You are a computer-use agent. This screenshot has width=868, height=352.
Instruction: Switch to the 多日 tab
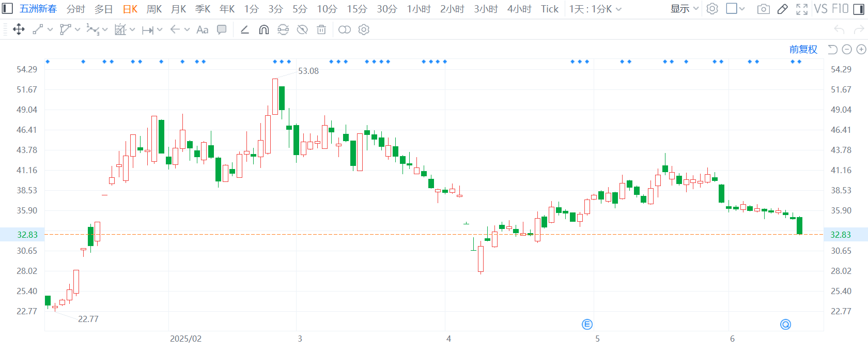coord(103,9)
